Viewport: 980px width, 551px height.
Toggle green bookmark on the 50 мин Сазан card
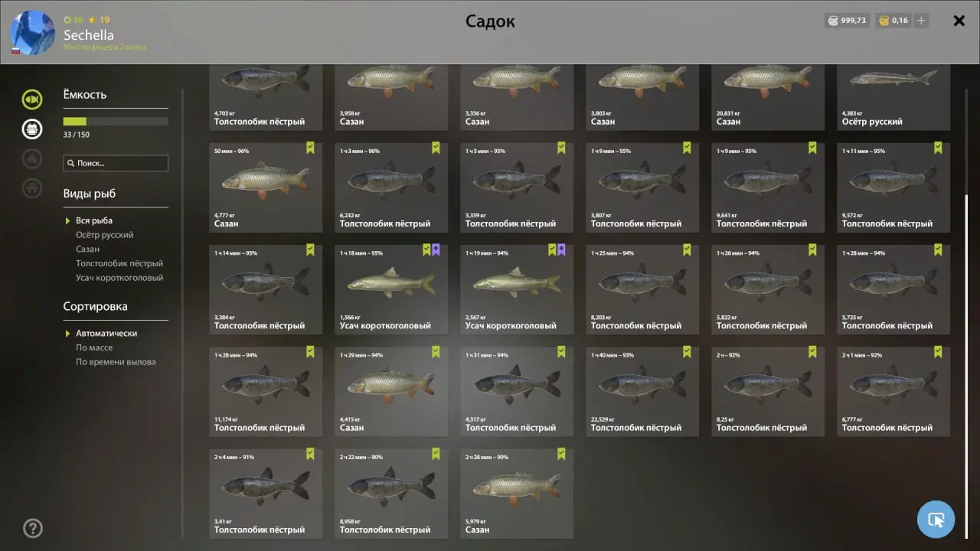[310, 148]
